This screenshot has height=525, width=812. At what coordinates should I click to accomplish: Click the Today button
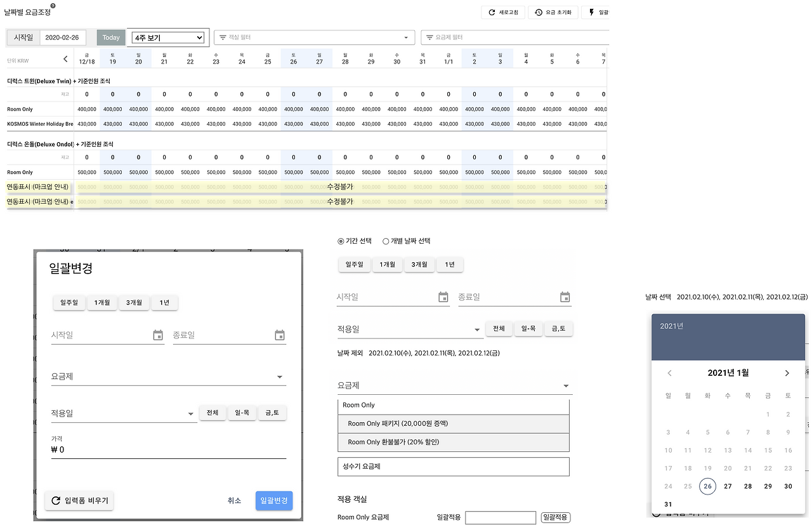(x=111, y=37)
